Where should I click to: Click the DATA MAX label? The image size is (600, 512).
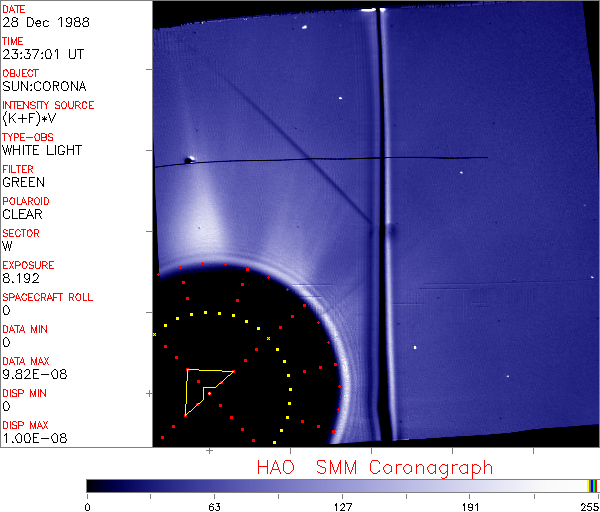(x=26, y=362)
